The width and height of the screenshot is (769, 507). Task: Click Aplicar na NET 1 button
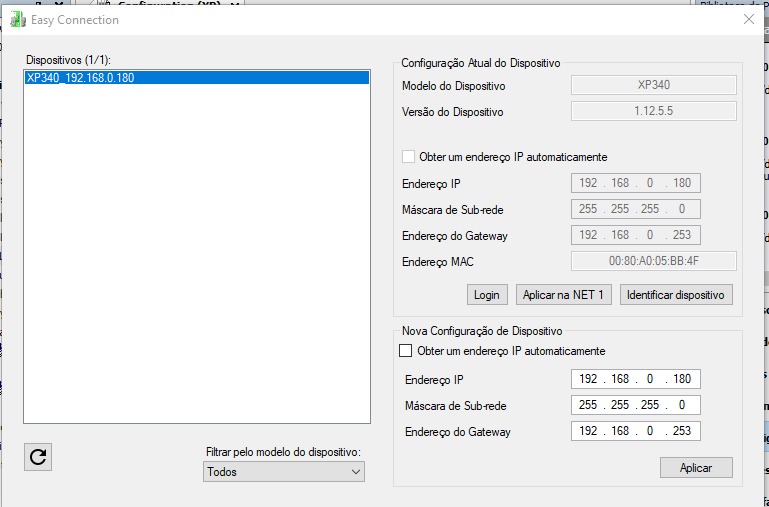pos(563,294)
